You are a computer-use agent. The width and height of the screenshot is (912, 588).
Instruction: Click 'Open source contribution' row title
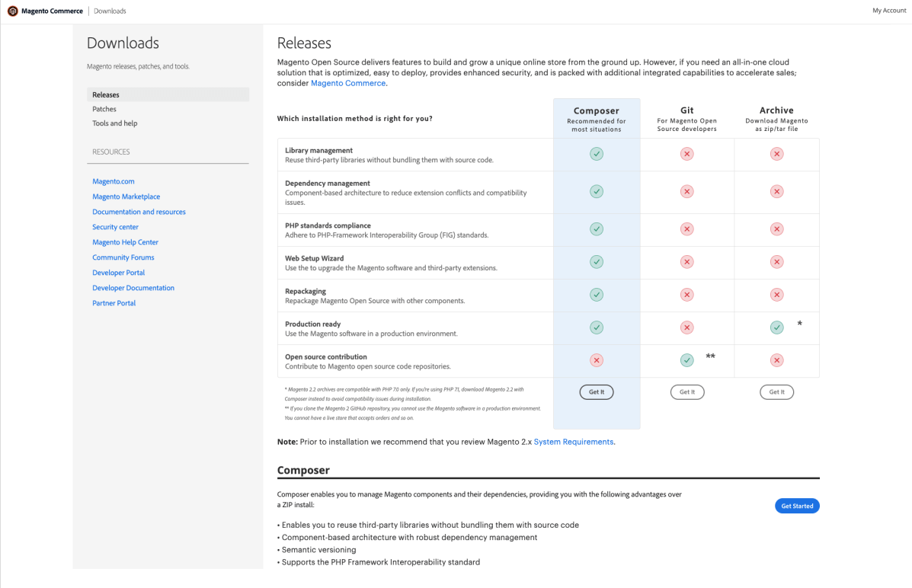click(x=326, y=357)
